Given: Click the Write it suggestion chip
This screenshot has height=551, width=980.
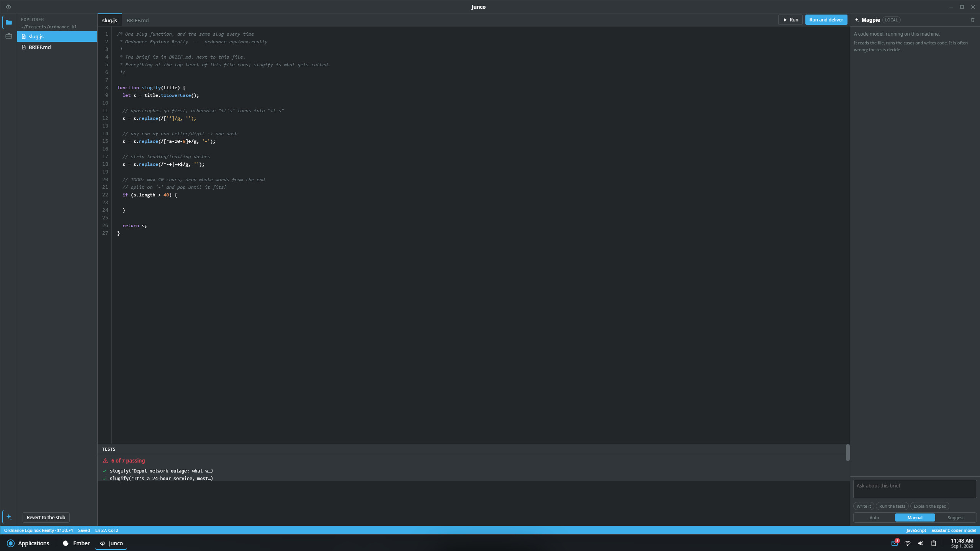Looking at the screenshot, I should tap(863, 506).
